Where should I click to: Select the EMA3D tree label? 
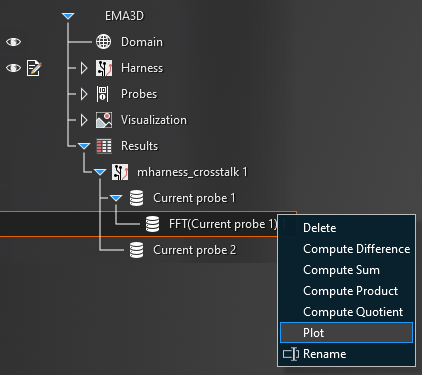(x=124, y=16)
